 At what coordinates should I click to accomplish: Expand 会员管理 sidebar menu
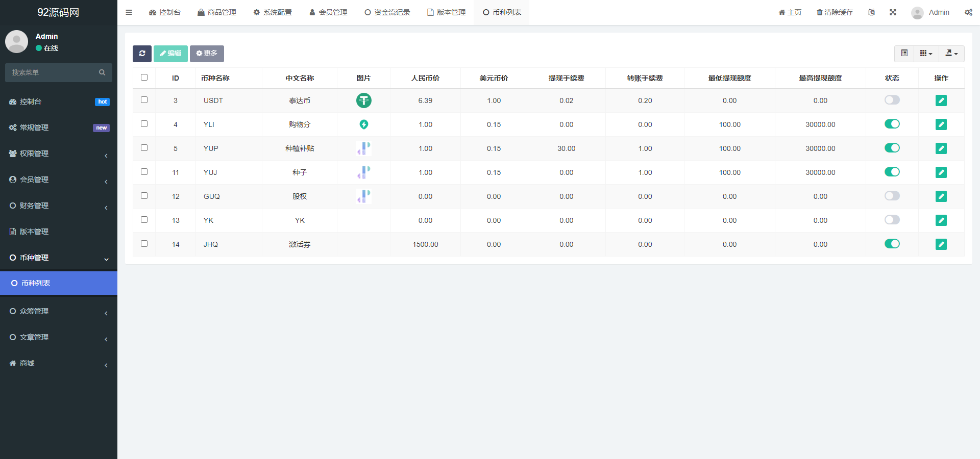tap(59, 180)
